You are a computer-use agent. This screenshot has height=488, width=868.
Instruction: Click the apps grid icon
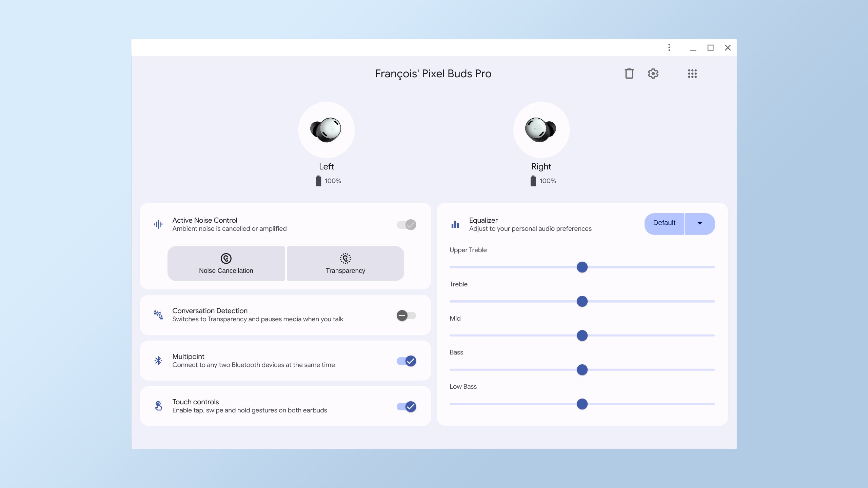pos(692,73)
